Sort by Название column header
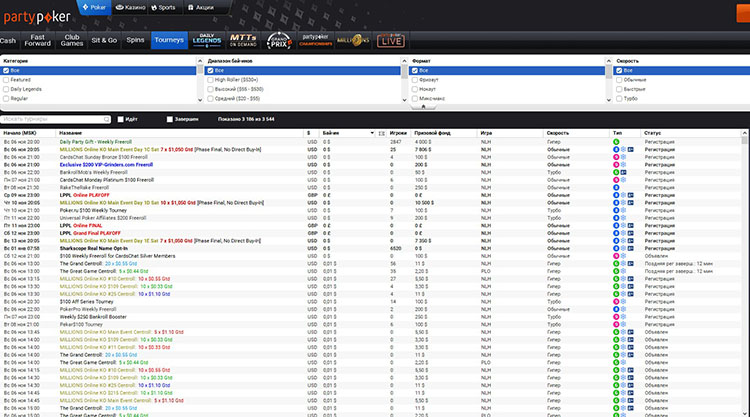The width and height of the screenshot is (750, 417). (x=179, y=133)
